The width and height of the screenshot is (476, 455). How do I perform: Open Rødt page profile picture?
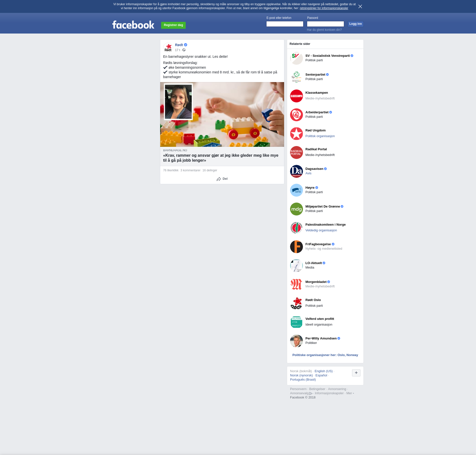tap(168, 47)
